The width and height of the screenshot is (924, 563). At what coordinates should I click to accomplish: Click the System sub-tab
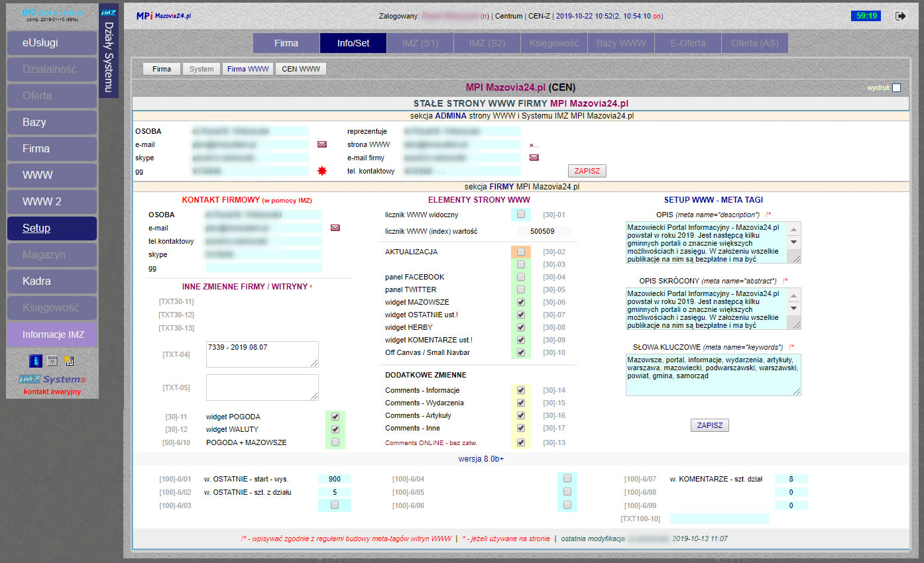[202, 69]
